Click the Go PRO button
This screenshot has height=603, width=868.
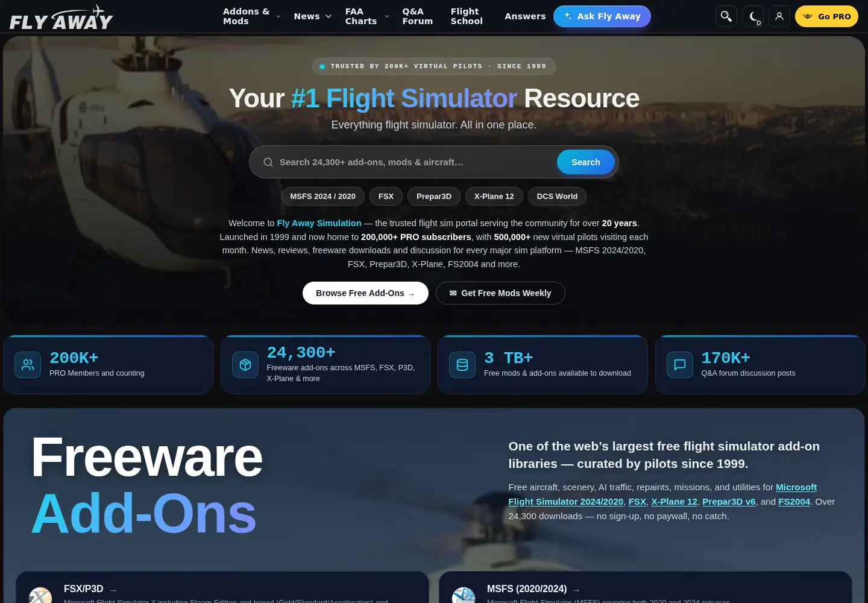pos(826,16)
